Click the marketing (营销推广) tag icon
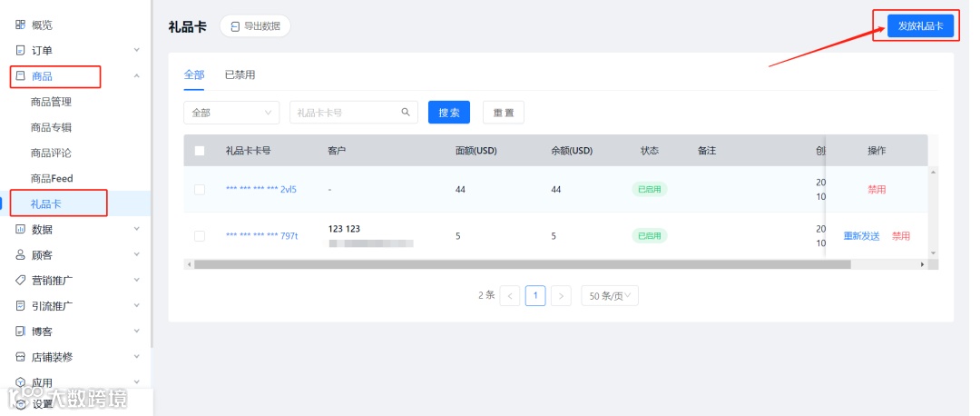Image resolution: width=980 pixels, height=416 pixels. (20, 281)
